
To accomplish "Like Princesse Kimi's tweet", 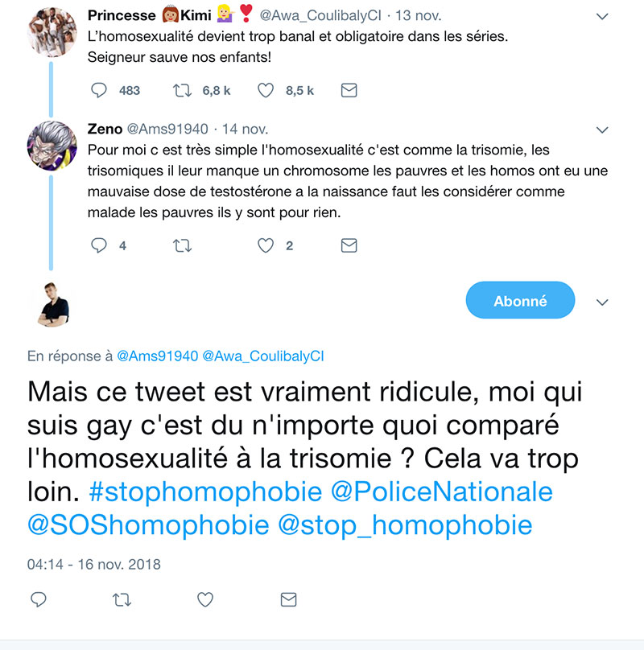I will pyautogui.click(x=266, y=91).
